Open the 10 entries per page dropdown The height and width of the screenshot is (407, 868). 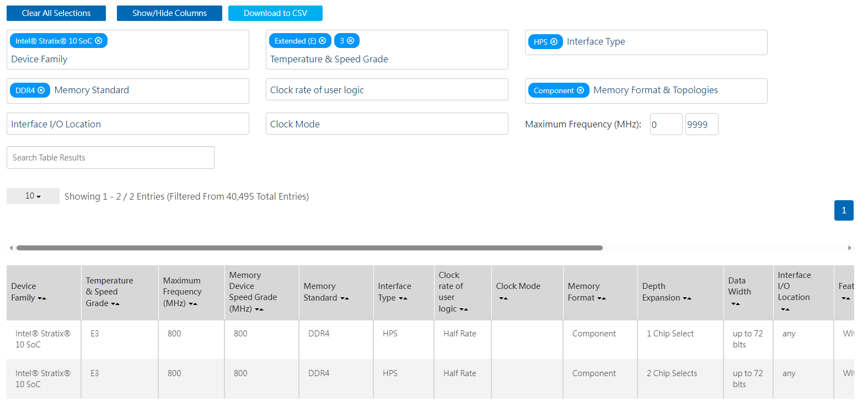[x=33, y=196]
